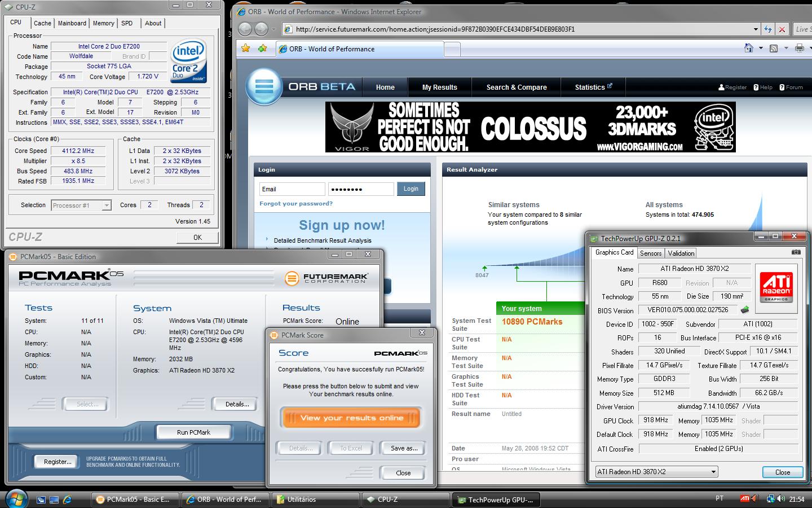Click OK in CPU-Z window
This screenshot has width=812, height=508.
197,238
